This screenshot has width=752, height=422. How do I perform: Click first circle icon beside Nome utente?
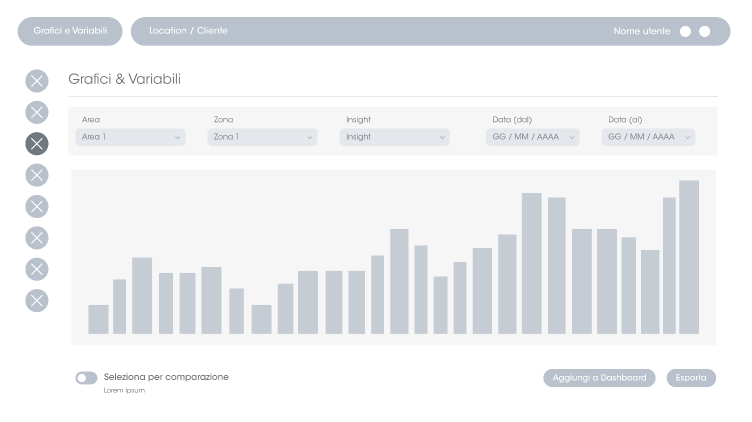(x=685, y=31)
